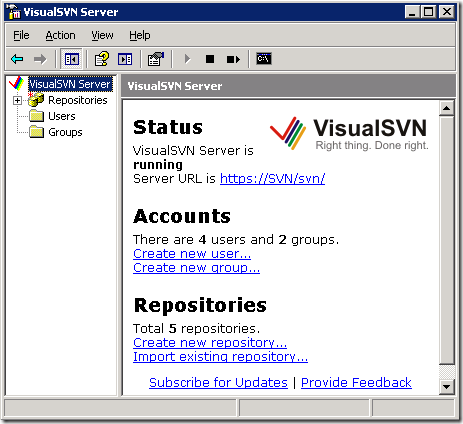Image resolution: width=463 pixels, height=424 pixels.
Task: Close the VisualSVN Server window
Action: (x=447, y=12)
